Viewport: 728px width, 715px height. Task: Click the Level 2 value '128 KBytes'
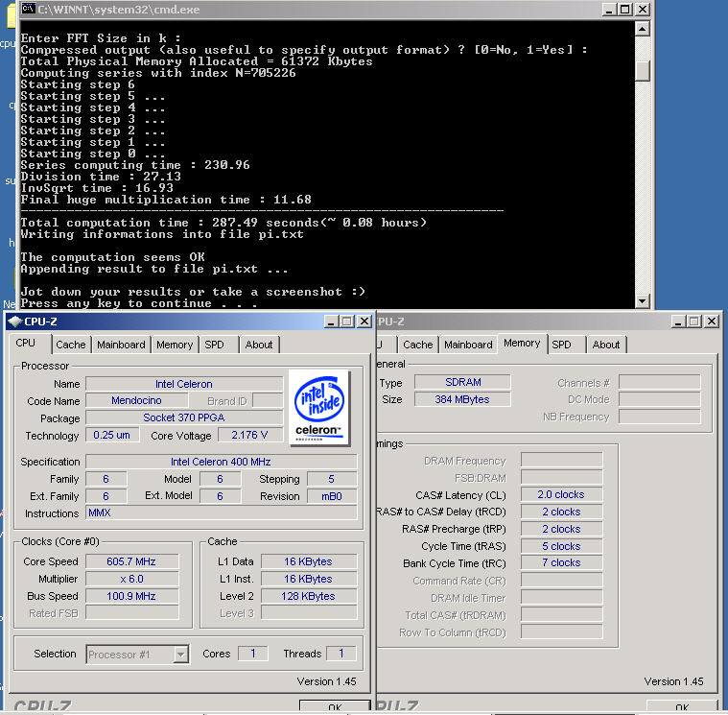[x=308, y=596]
